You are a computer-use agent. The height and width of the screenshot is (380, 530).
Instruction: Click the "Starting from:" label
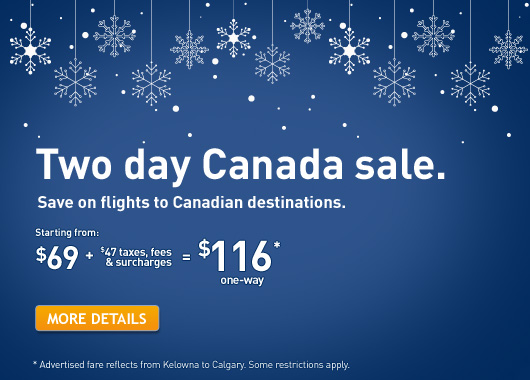pyautogui.click(x=67, y=233)
